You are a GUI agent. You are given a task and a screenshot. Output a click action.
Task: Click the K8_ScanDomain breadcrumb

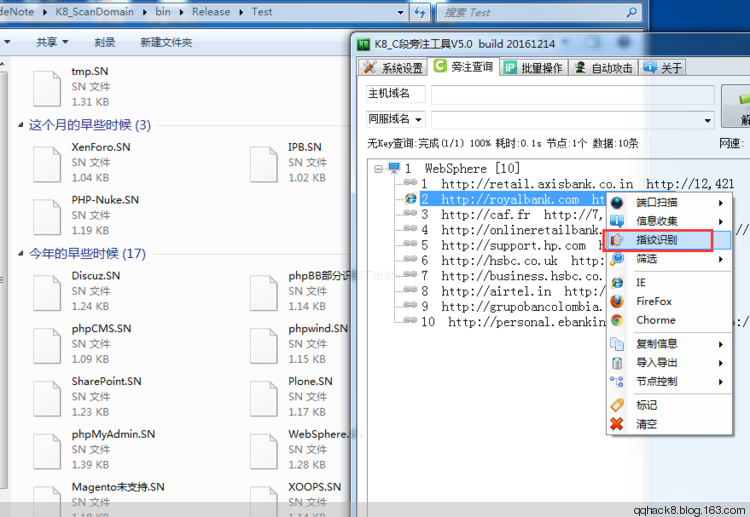[x=94, y=12]
